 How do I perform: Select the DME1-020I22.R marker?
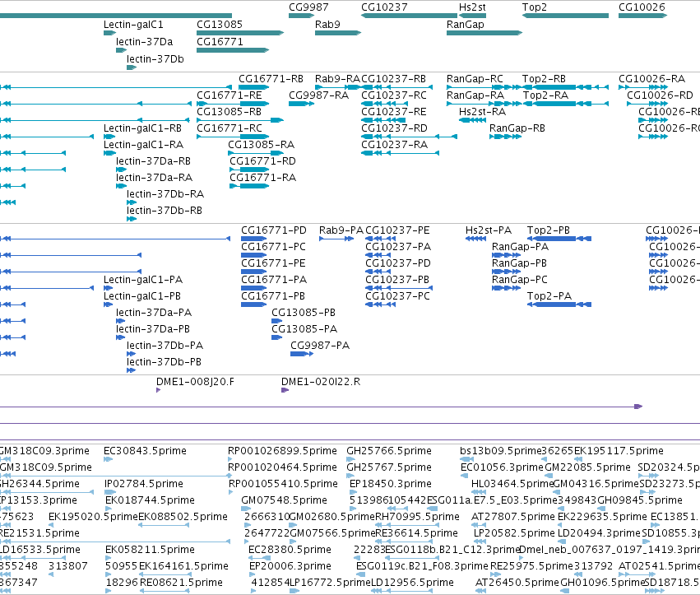[285, 390]
